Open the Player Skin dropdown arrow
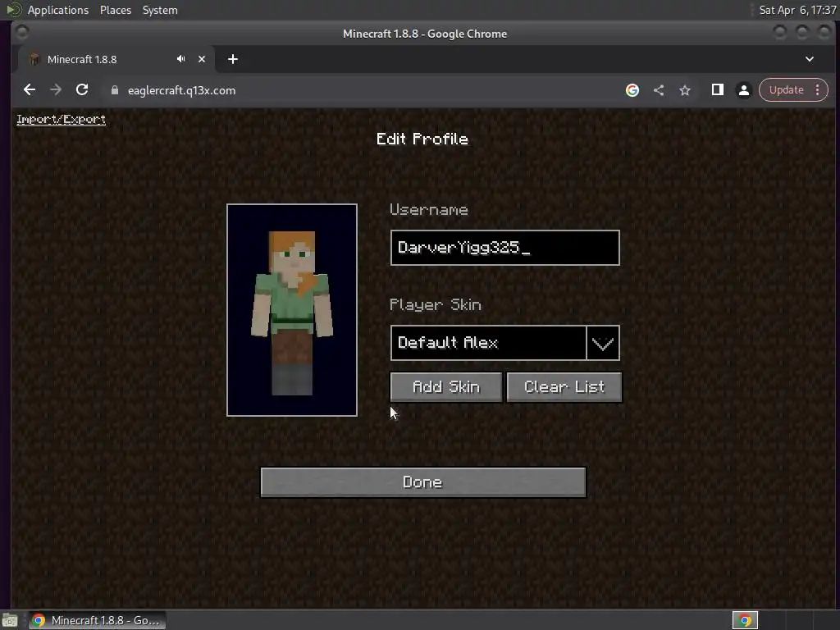 pos(603,343)
